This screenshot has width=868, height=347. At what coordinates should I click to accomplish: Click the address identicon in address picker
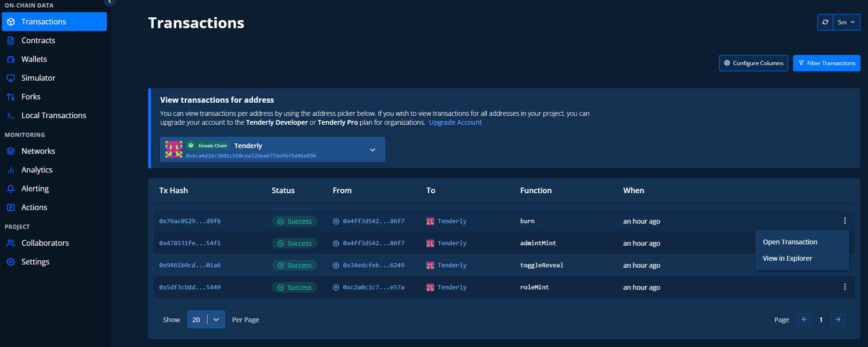pos(174,149)
